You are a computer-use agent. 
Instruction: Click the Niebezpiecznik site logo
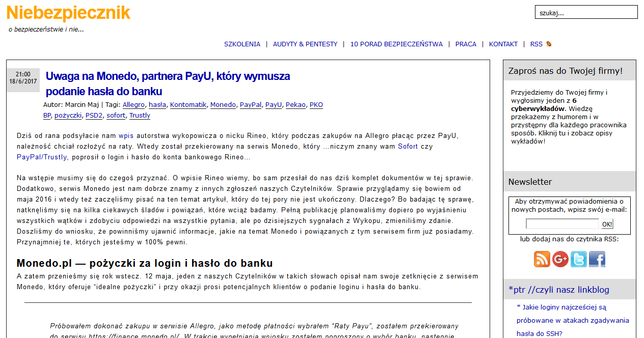(x=68, y=13)
